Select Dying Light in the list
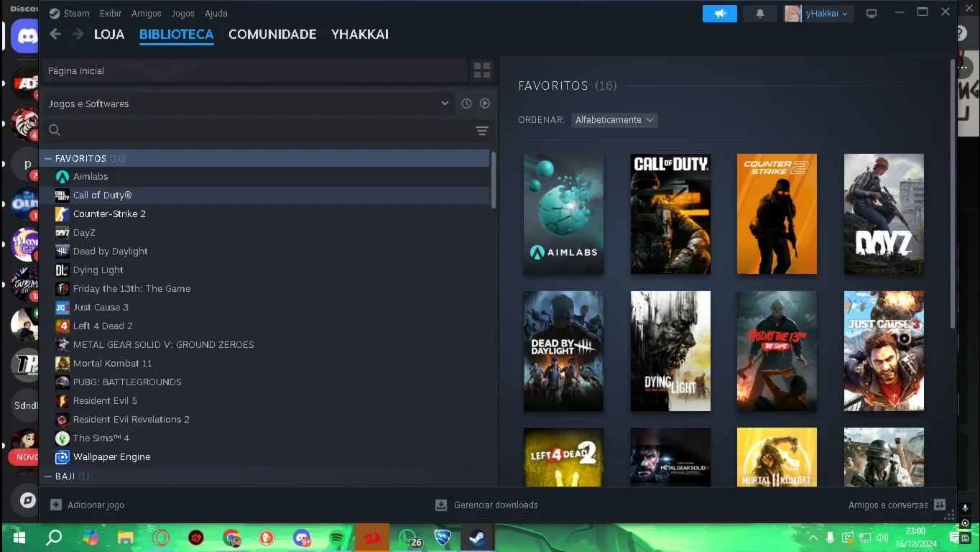Image resolution: width=980 pixels, height=552 pixels. tap(264, 270)
